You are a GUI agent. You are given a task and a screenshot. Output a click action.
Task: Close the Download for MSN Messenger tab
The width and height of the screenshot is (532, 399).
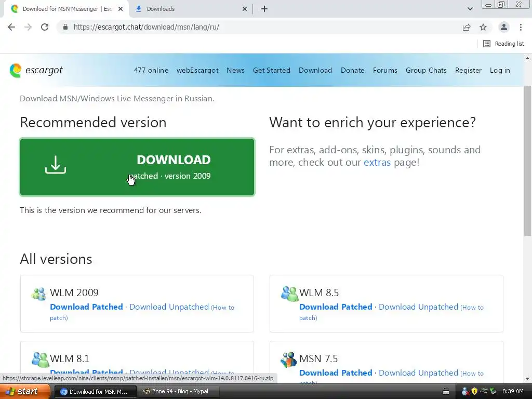pos(121,9)
